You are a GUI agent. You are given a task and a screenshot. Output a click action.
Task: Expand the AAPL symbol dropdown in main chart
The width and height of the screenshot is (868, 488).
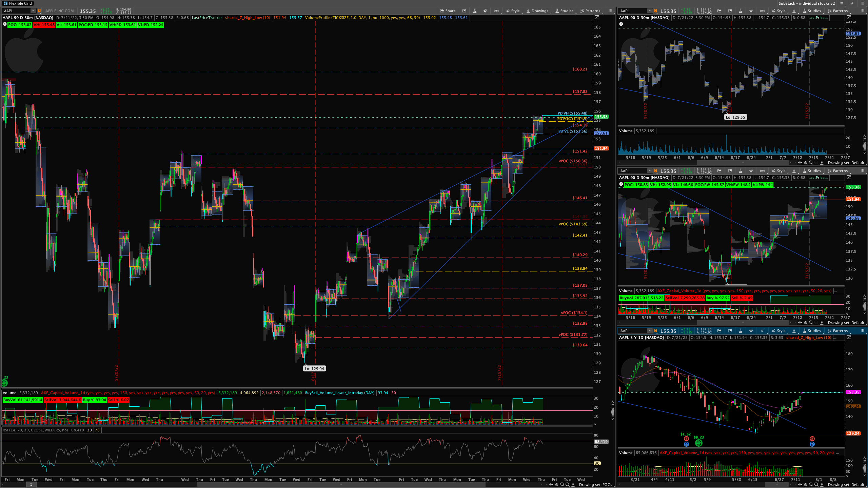click(33, 11)
